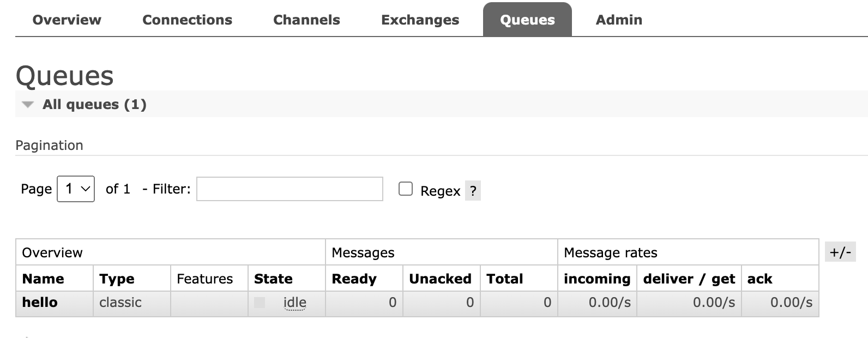
Task: Click the idle state indicator square
Action: coord(260,303)
